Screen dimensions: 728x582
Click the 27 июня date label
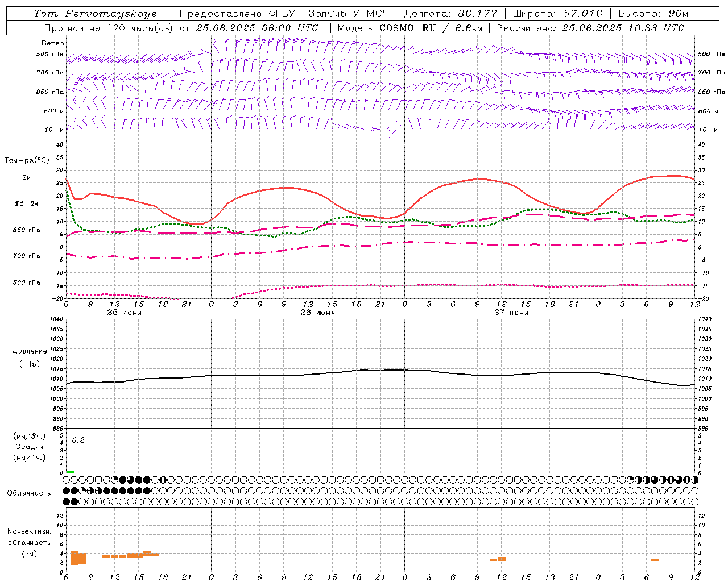coord(511,312)
